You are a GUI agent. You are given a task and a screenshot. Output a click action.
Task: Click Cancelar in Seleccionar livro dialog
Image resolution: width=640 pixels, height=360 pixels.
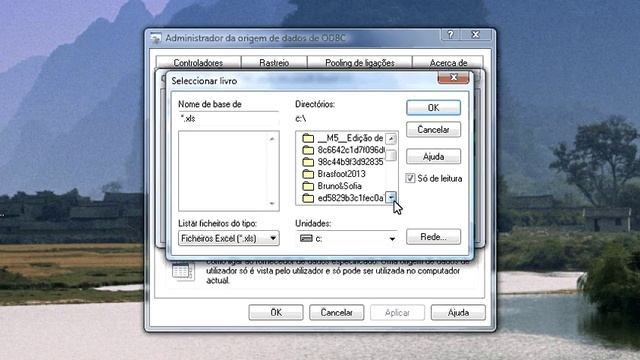[x=433, y=130]
